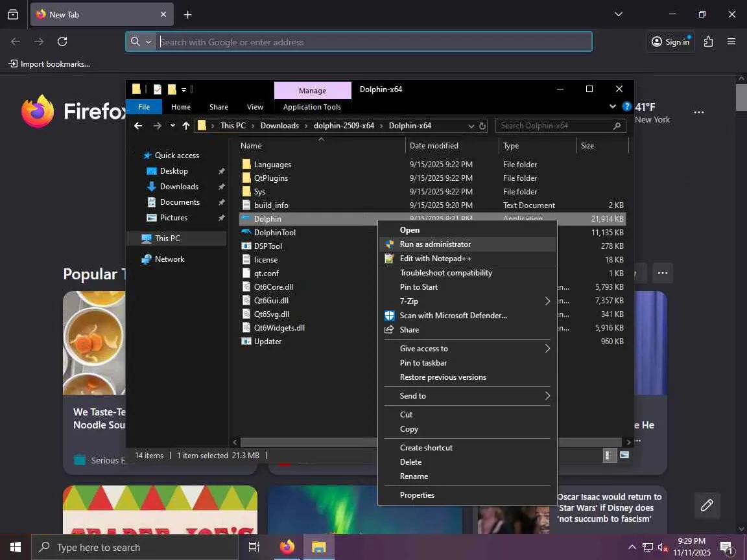Open Firefox extensions puzzle icon

point(708,42)
